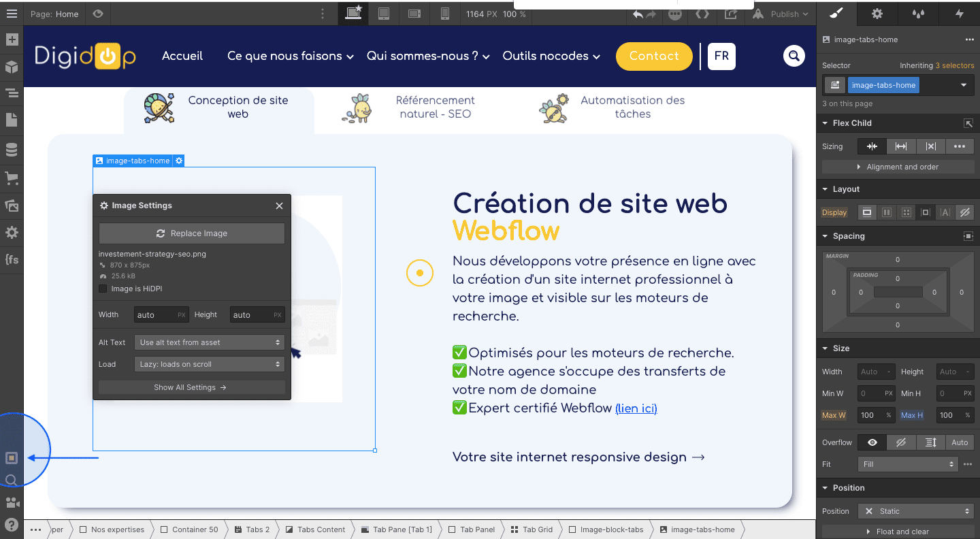Image resolution: width=980 pixels, height=539 pixels.
Task: Close the Image Settings popup
Action: 279,206
